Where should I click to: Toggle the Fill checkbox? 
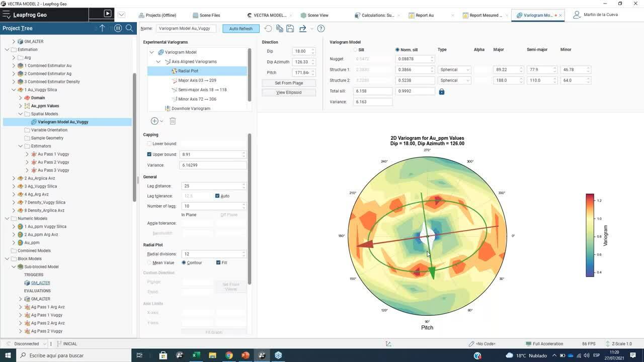pyautogui.click(x=218, y=262)
